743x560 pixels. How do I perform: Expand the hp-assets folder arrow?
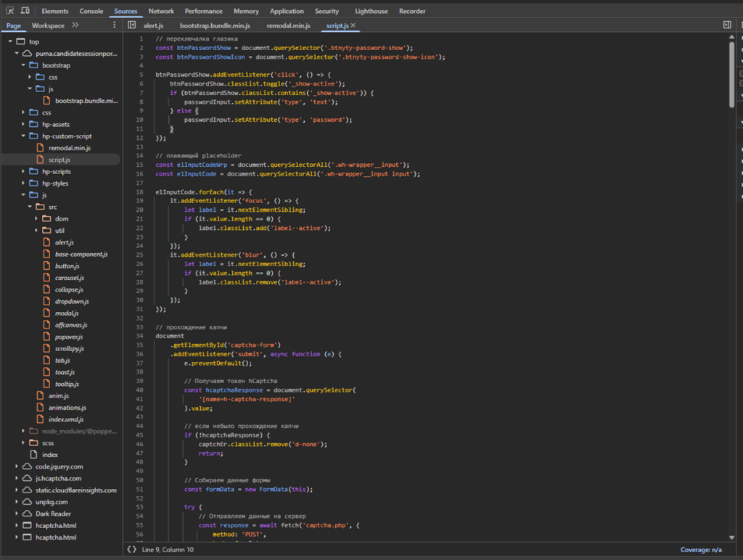click(23, 124)
